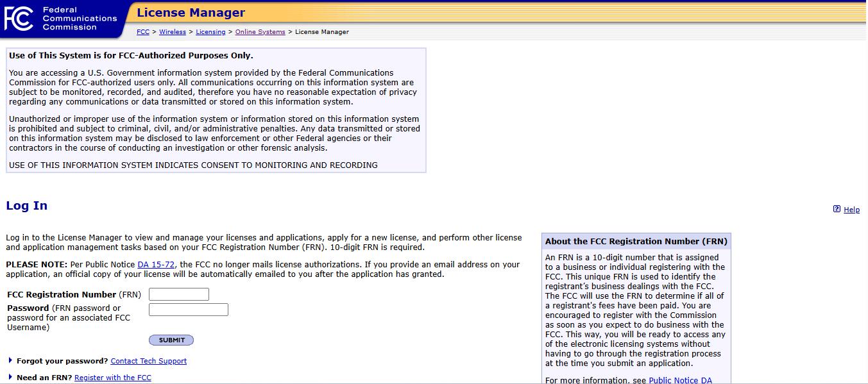Click the About the FCC Registration Number heading
868x384 pixels.
[x=636, y=242]
